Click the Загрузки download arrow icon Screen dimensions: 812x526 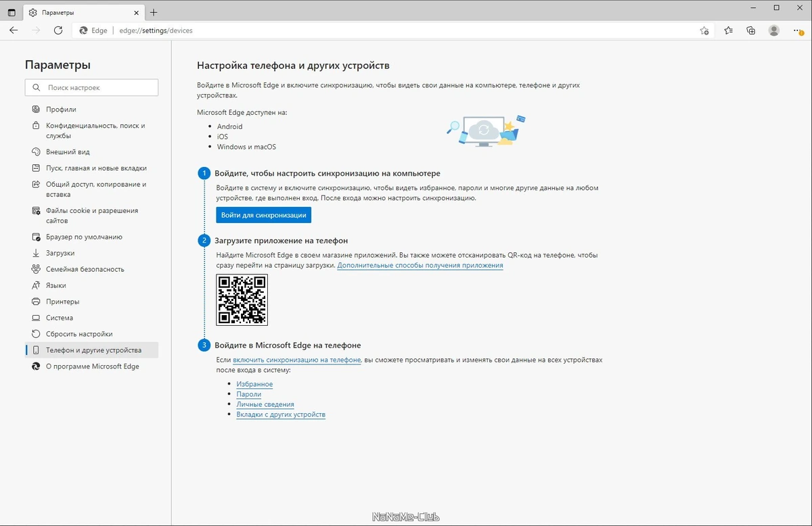coord(36,253)
